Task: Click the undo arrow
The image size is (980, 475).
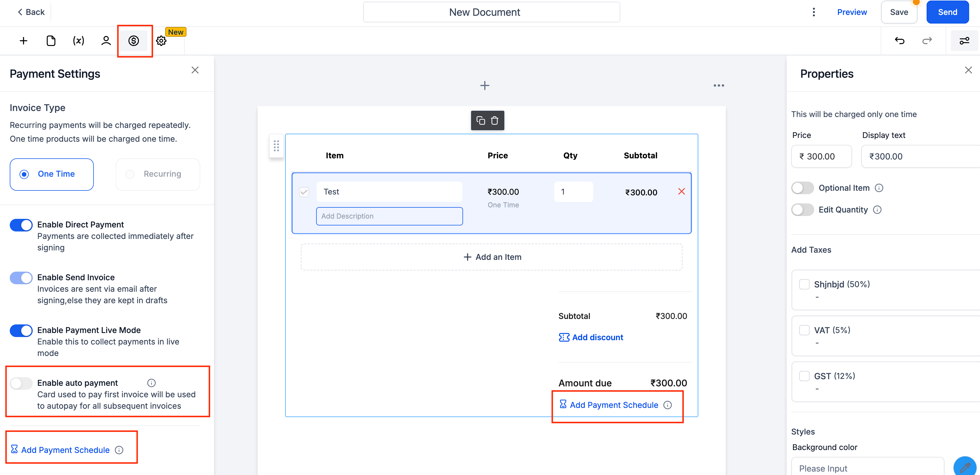Action: click(900, 41)
